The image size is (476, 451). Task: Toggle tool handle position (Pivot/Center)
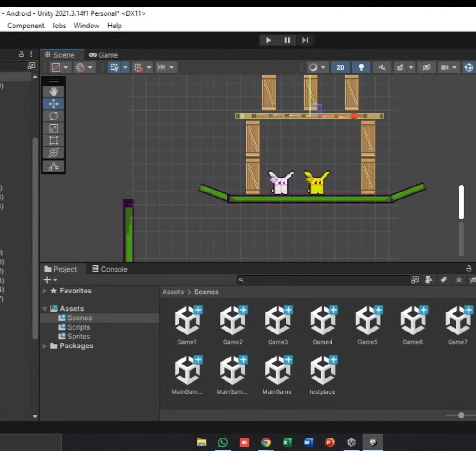point(56,67)
